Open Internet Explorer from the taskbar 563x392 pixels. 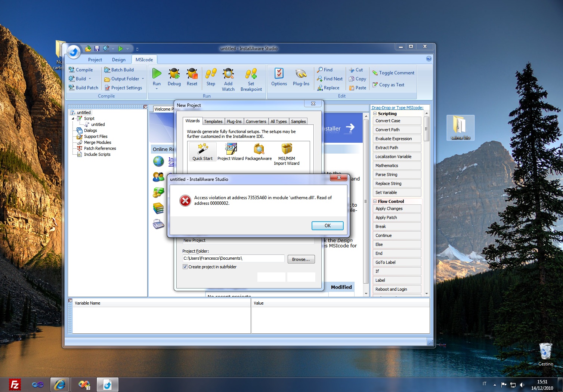tap(60, 385)
